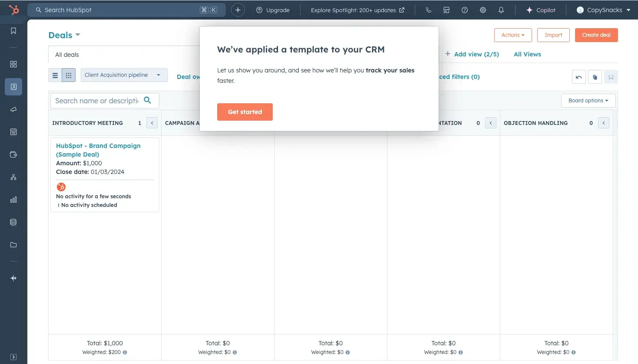This screenshot has width=638, height=364.
Task: Switch to board grid view
Action: click(69, 75)
